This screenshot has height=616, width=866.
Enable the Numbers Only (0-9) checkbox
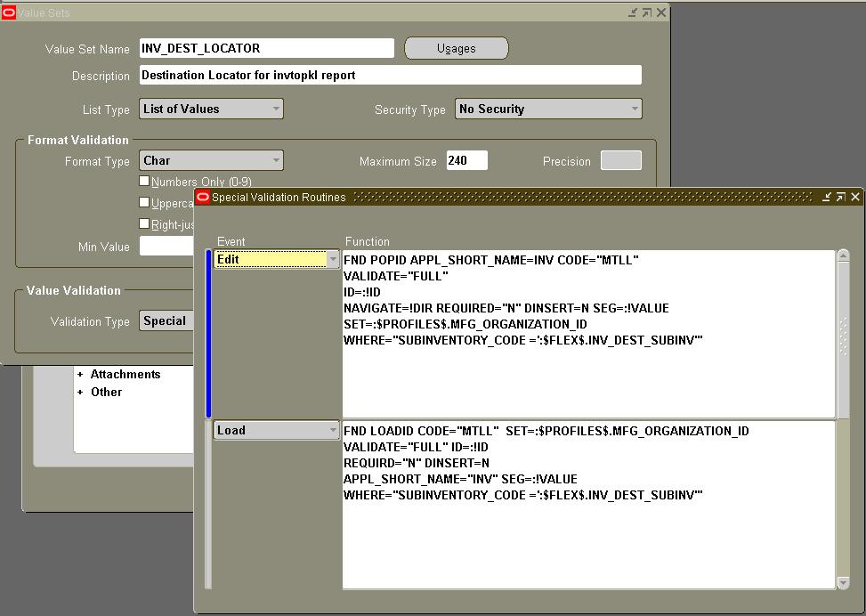point(144,180)
